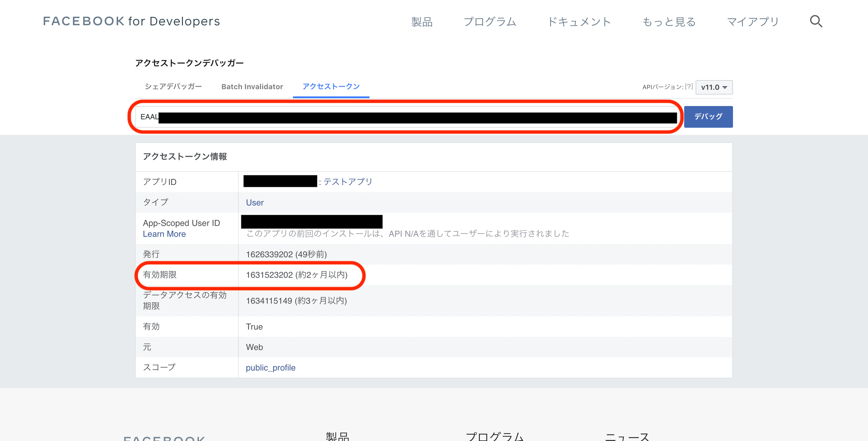The height and width of the screenshot is (441, 868).
Task: Click the タイプ row label
Action: (155, 202)
